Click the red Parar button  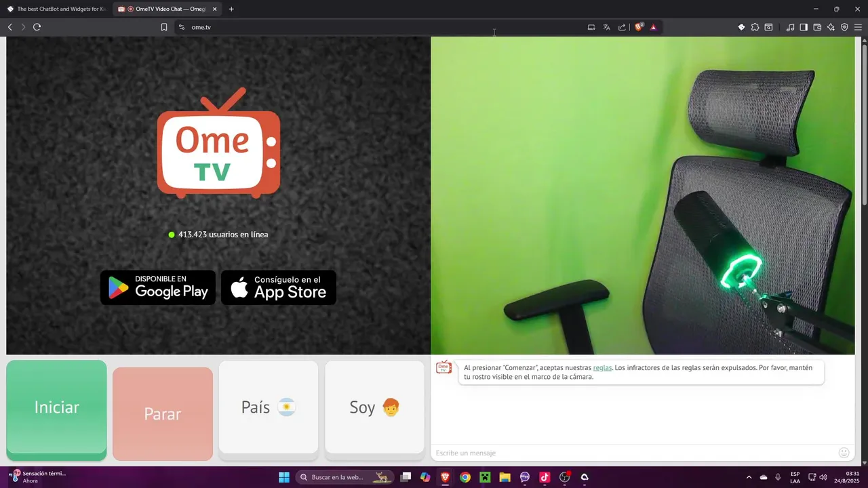click(163, 413)
